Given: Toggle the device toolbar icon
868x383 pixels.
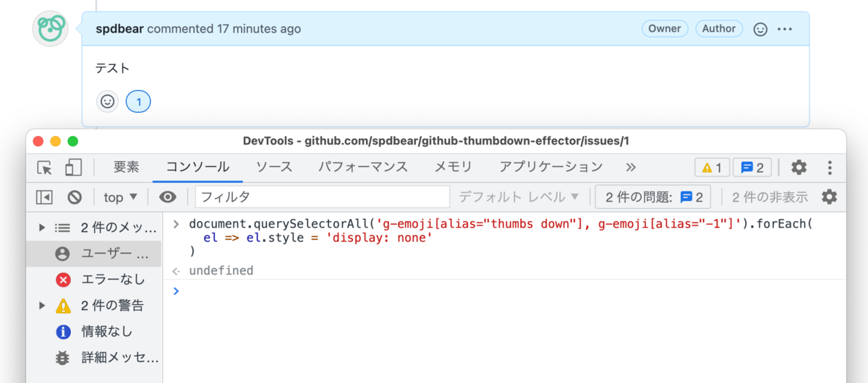Looking at the screenshot, I should pos(73,168).
